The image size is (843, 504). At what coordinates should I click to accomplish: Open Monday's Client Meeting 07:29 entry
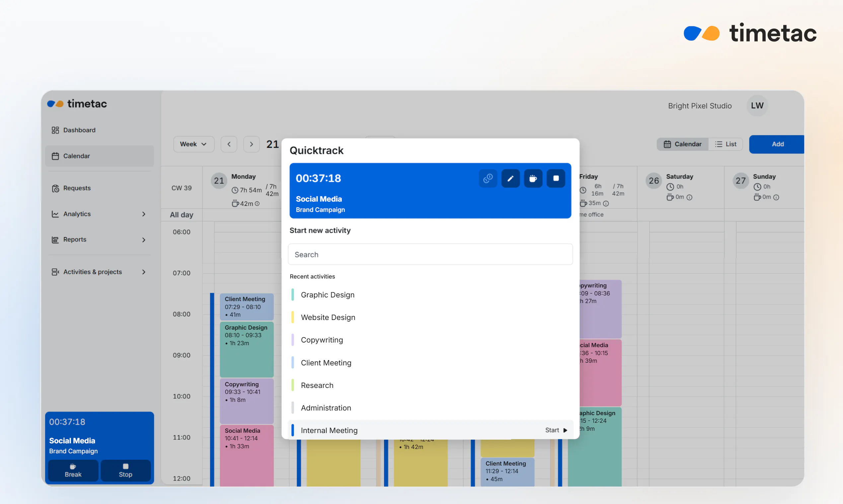point(247,307)
